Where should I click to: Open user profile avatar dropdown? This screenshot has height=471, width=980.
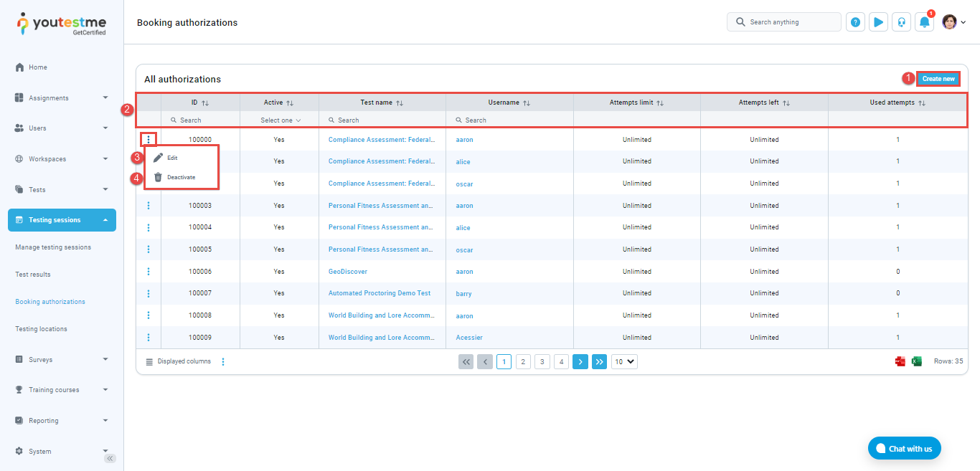click(953, 22)
